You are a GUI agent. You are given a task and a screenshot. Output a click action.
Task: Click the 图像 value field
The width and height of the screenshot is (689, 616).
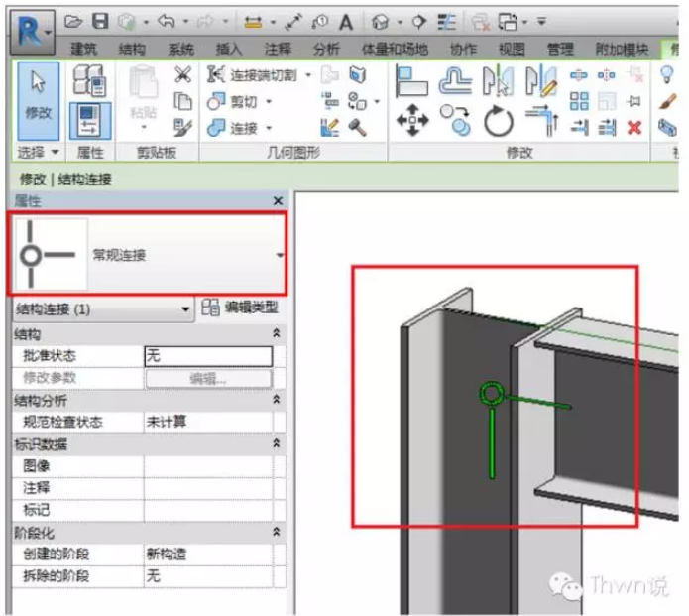(x=208, y=466)
